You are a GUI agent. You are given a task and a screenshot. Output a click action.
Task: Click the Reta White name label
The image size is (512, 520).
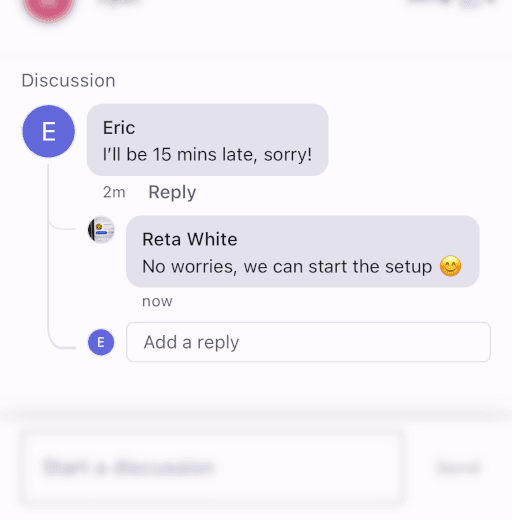point(190,239)
